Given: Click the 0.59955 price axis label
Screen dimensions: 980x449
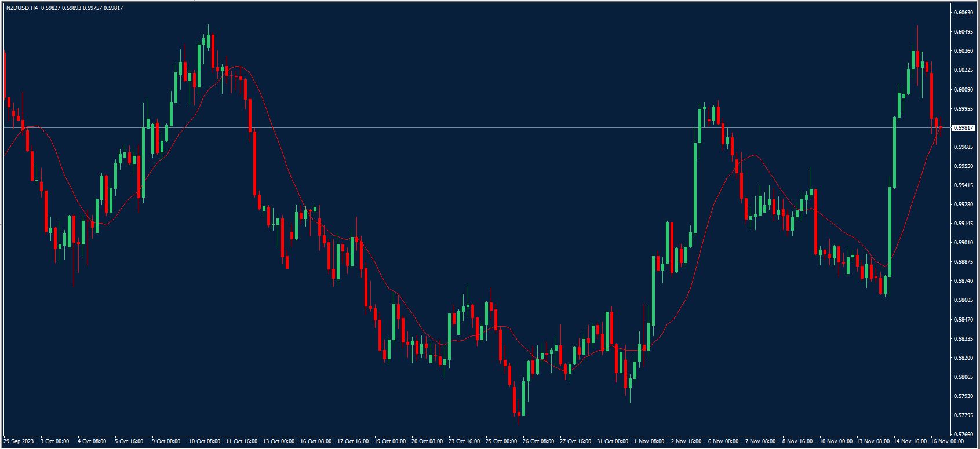Looking at the screenshot, I should coord(964,108).
